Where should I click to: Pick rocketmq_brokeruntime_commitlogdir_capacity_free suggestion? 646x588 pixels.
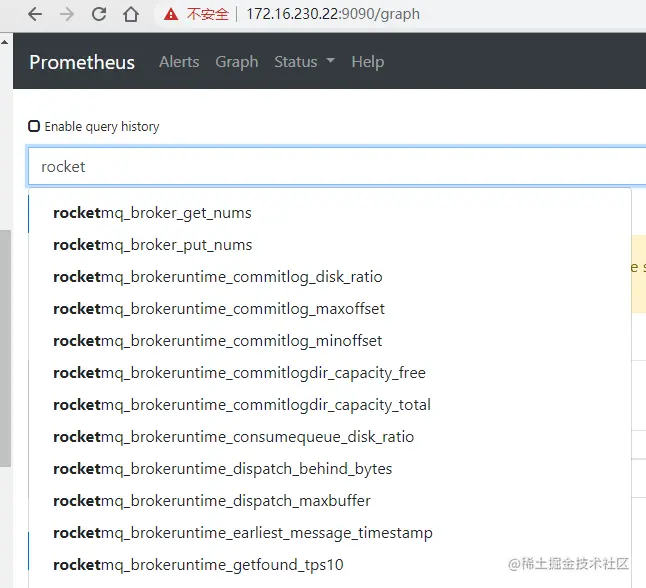pyautogui.click(x=330, y=373)
